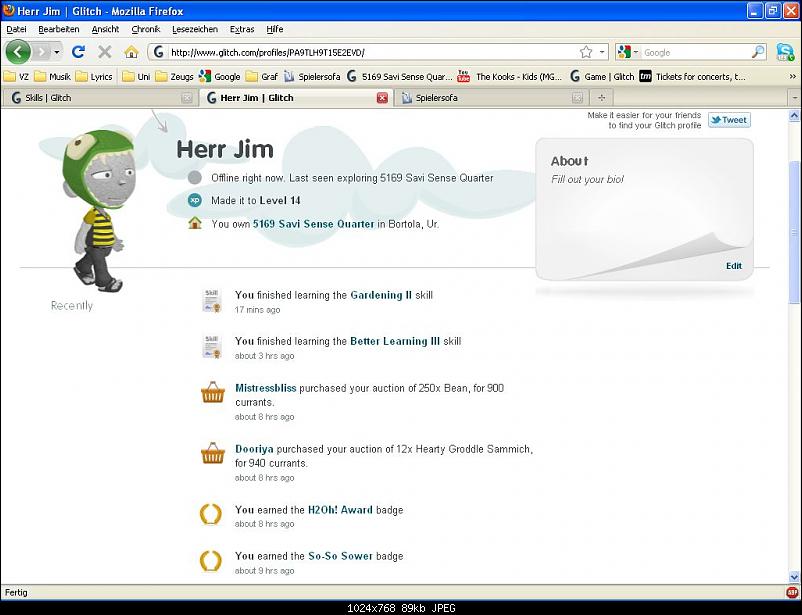Click the search magnifier icon
This screenshot has width=802, height=615.
click(x=758, y=52)
